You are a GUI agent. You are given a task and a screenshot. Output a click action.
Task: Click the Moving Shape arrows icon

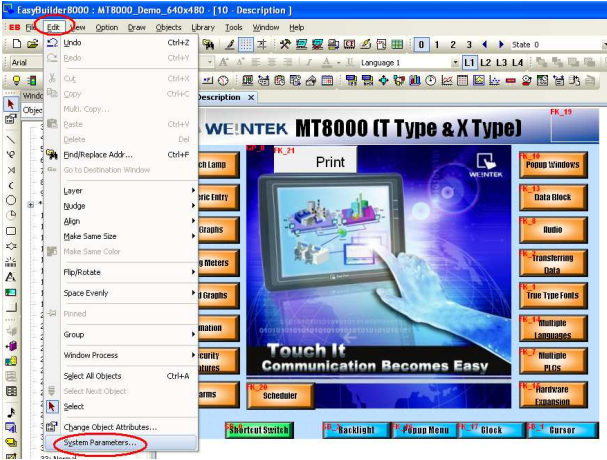coord(383,81)
